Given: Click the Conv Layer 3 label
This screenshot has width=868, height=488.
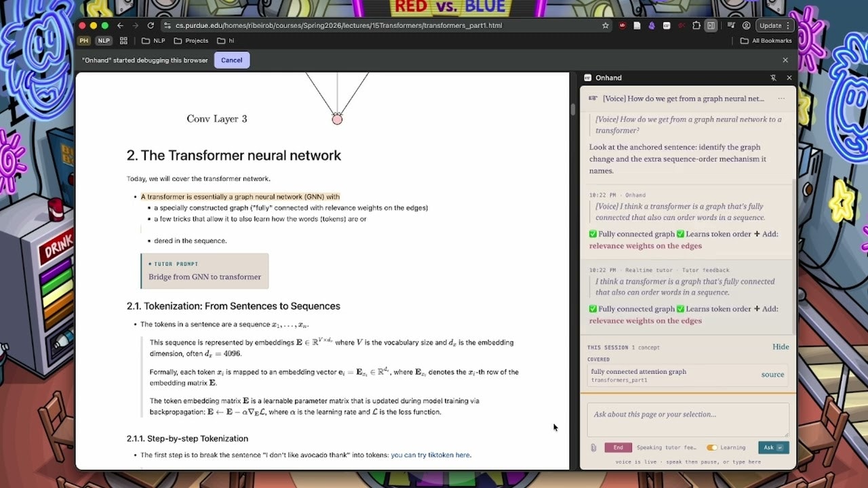Looking at the screenshot, I should [217, 119].
